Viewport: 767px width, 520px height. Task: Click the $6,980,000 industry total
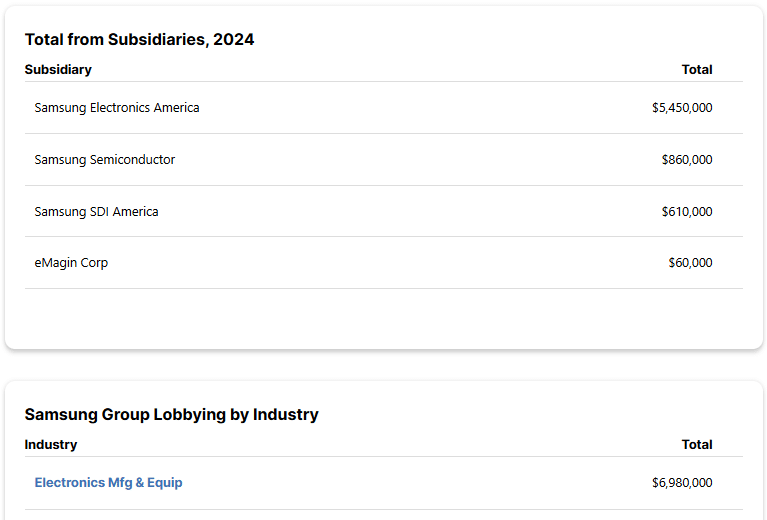click(x=682, y=483)
